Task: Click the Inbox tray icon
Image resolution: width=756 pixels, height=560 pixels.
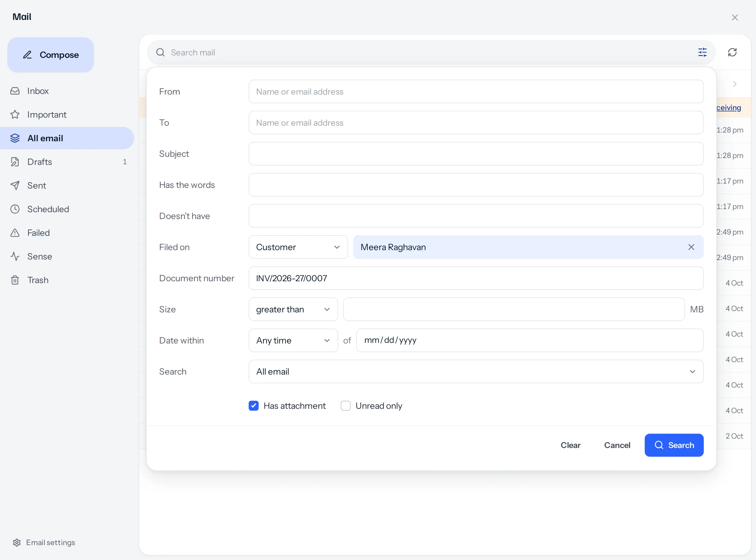Action: (x=15, y=91)
